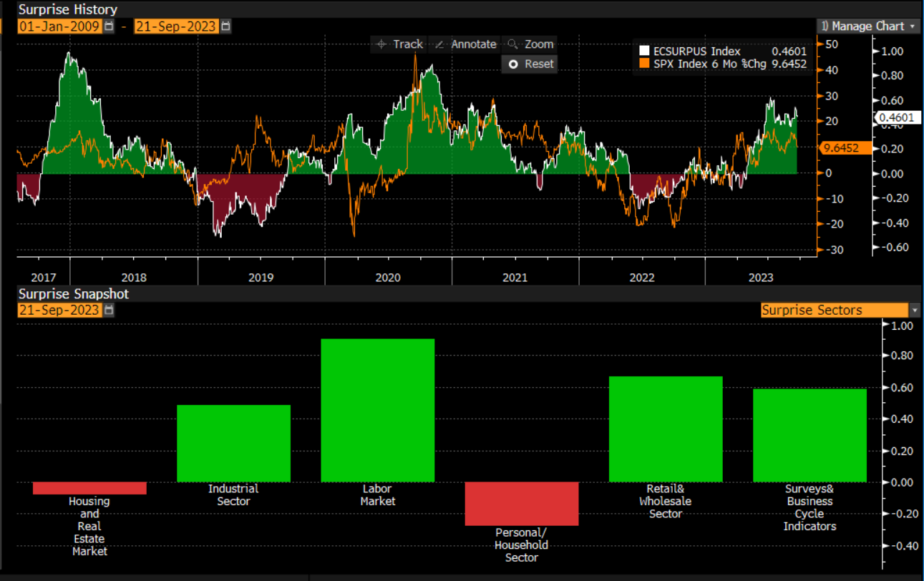Click the Reset chart icon
This screenshot has width=924, height=581.
coord(513,64)
